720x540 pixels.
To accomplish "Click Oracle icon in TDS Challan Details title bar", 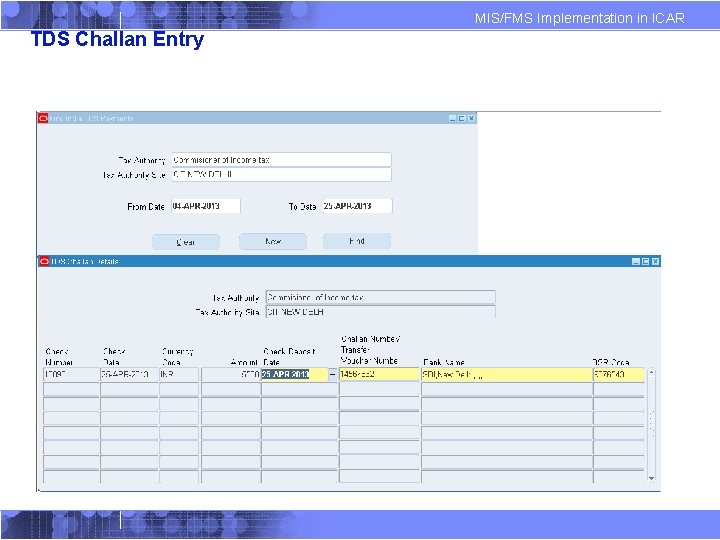I will (x=44, y=261).
